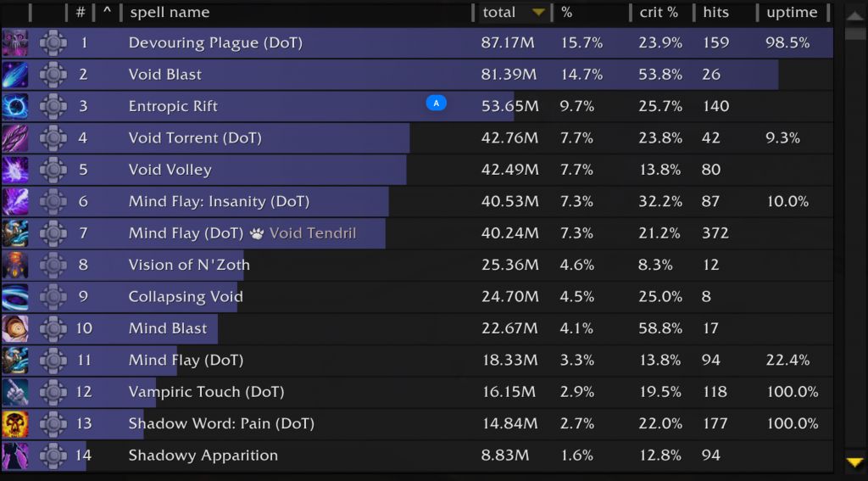Viewport: 868px width, 481px height.
Task: Toggle gear button beside Mind Flay: Insanity
Action: click(x=53, y=202)
